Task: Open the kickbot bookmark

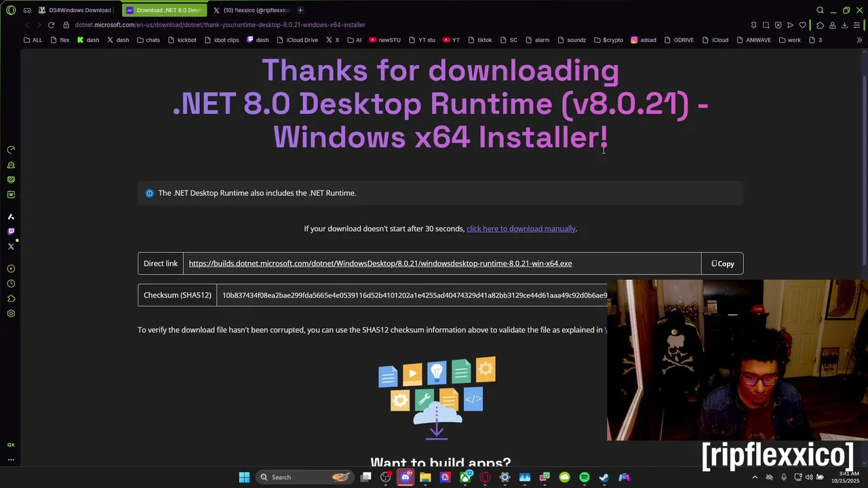Action: pos(182,40)
